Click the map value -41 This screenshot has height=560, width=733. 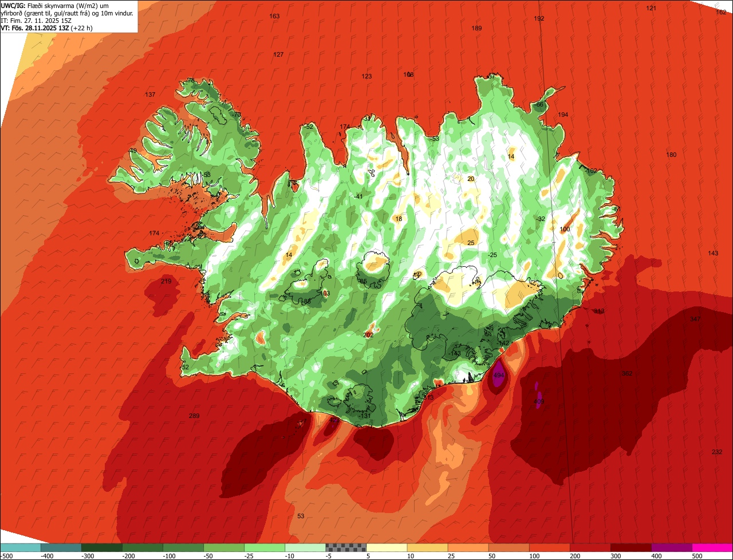tap(358, 196)
